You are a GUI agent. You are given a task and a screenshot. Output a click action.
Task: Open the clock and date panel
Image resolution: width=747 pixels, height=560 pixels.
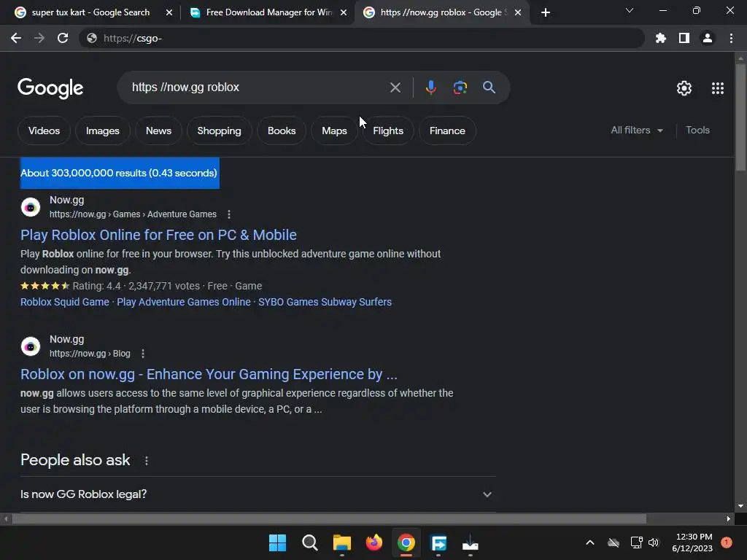coord(692,542)
